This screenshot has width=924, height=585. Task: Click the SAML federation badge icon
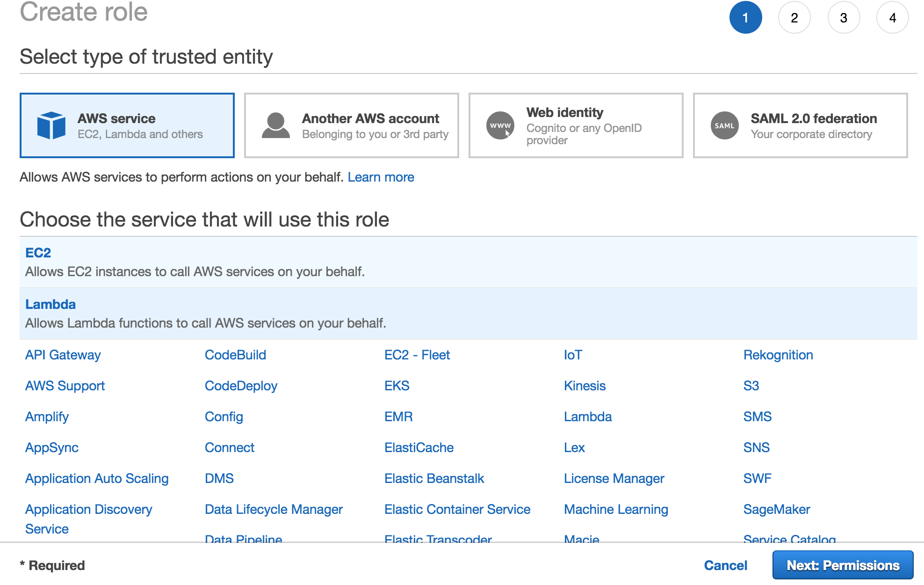click(724, 125)
